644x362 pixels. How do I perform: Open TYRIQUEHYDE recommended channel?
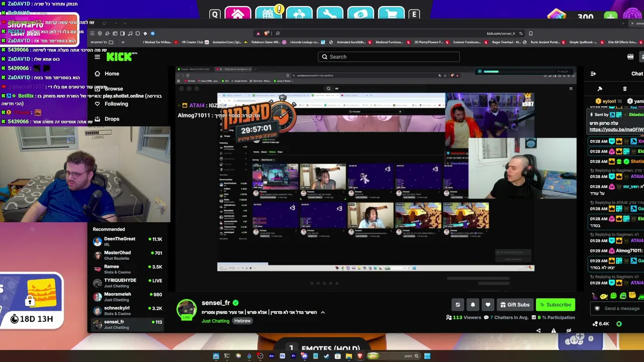(128, 283)
